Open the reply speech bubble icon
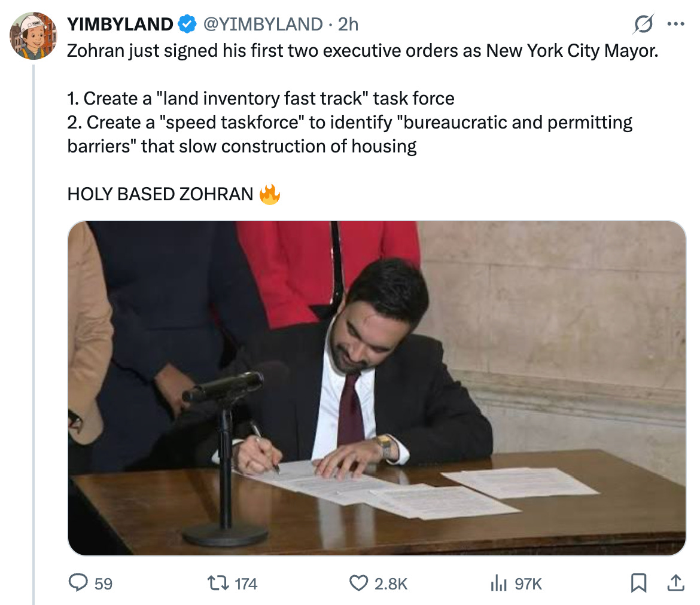The width and height of the screenshot is (700, 605). click(78, 583)
